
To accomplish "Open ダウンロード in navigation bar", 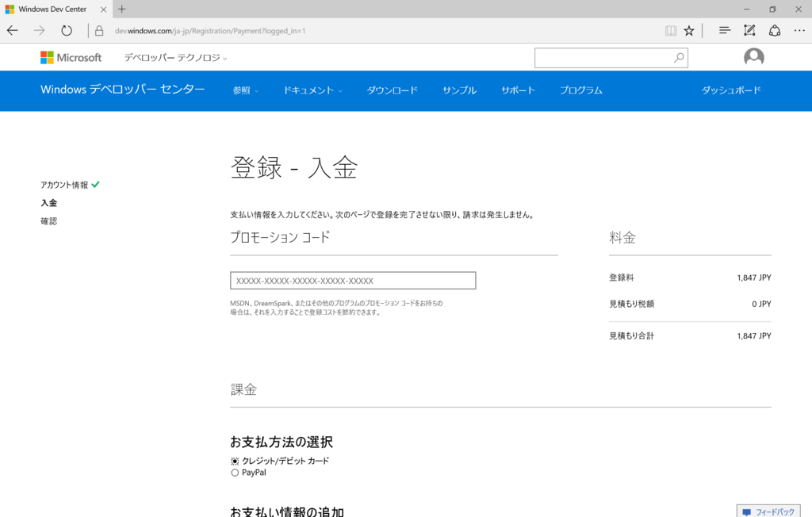I will point(392,90).
